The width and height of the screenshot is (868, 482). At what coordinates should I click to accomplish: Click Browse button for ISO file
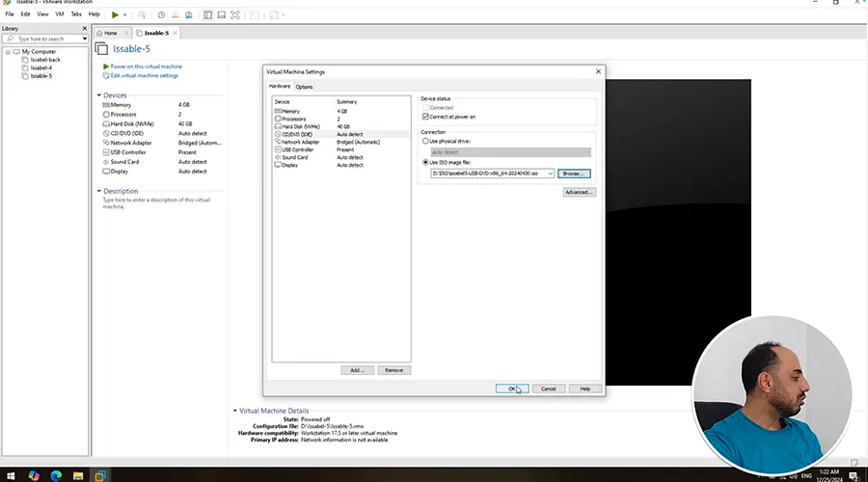[574, 174]
